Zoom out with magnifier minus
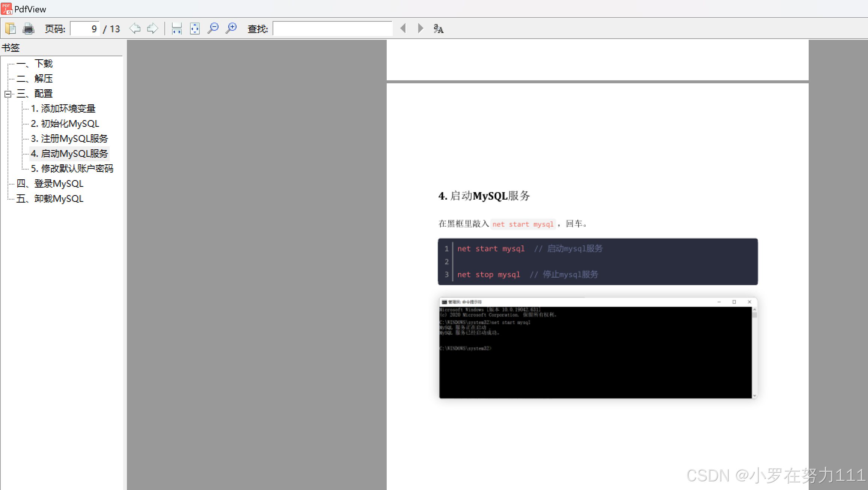The width and height of the screenshot is (868, 490). [x=213, y=29]
